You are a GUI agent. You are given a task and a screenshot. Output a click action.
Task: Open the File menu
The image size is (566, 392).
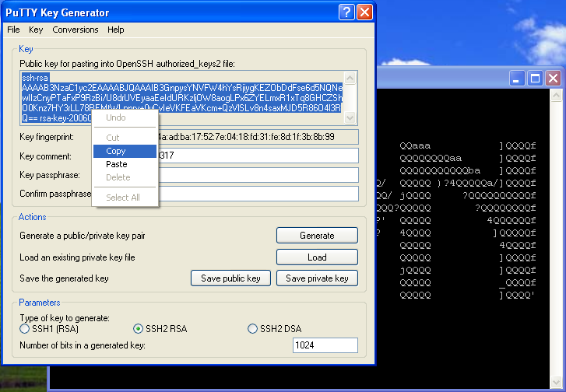tap(13, 30)
